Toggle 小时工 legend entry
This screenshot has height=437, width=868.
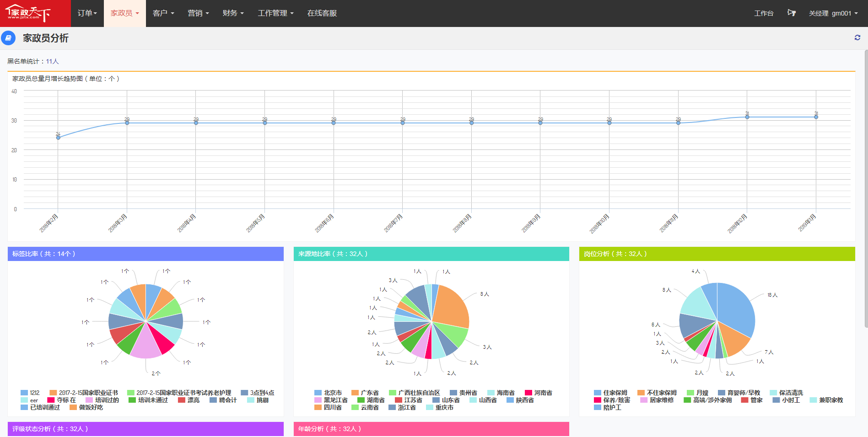(787, 400)
